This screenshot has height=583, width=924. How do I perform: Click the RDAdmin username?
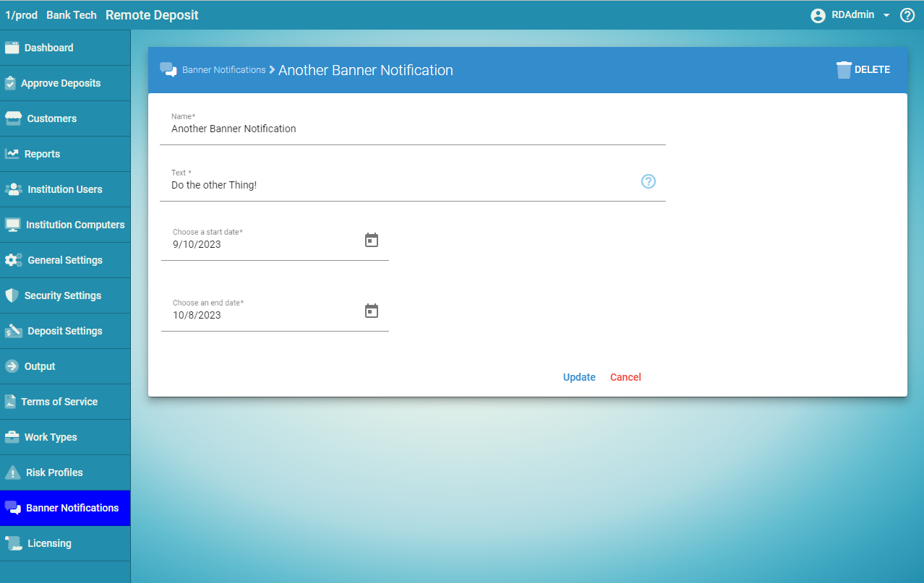pos(852,15)
